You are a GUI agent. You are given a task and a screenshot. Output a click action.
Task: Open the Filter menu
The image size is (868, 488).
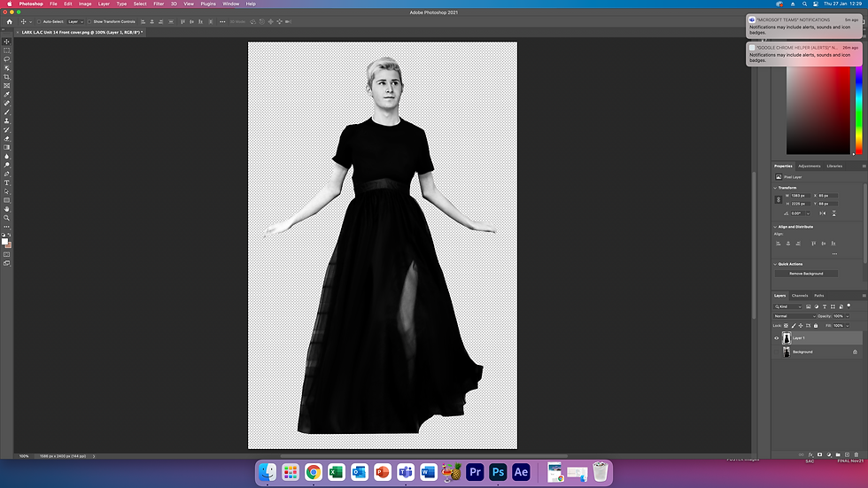(x=159, y=4)
